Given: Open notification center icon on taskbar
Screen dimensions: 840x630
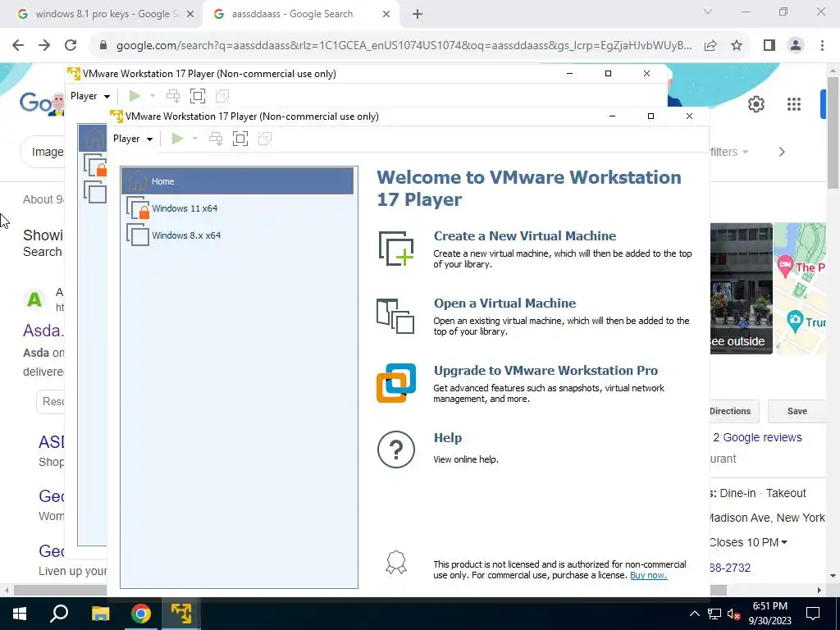Looking at the screenshot, I should (x=813, y=614).
